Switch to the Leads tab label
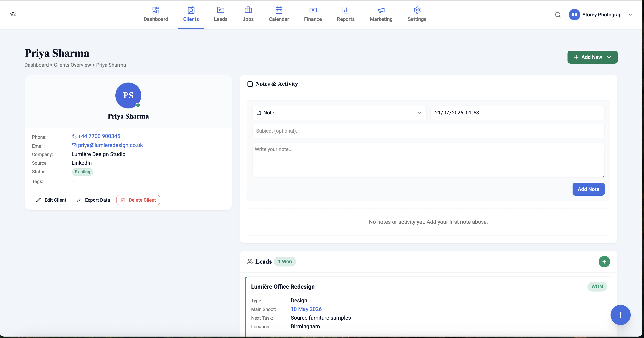Screen dimensions: 644x338 (x=220, y=19)
